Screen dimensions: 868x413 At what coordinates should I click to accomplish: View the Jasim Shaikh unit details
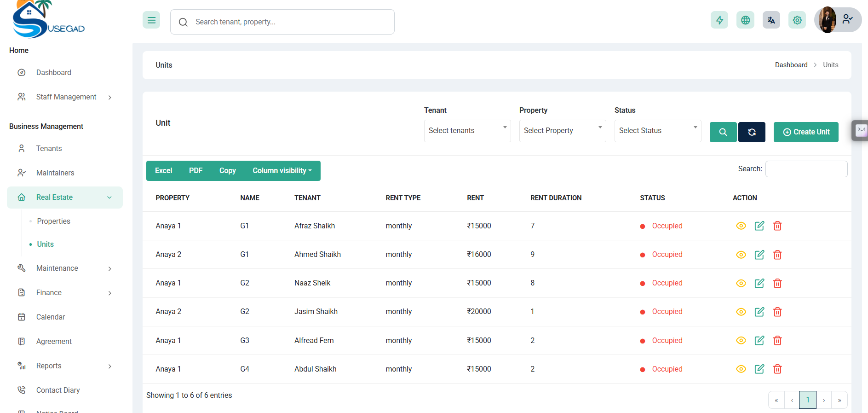pos(741,312)
